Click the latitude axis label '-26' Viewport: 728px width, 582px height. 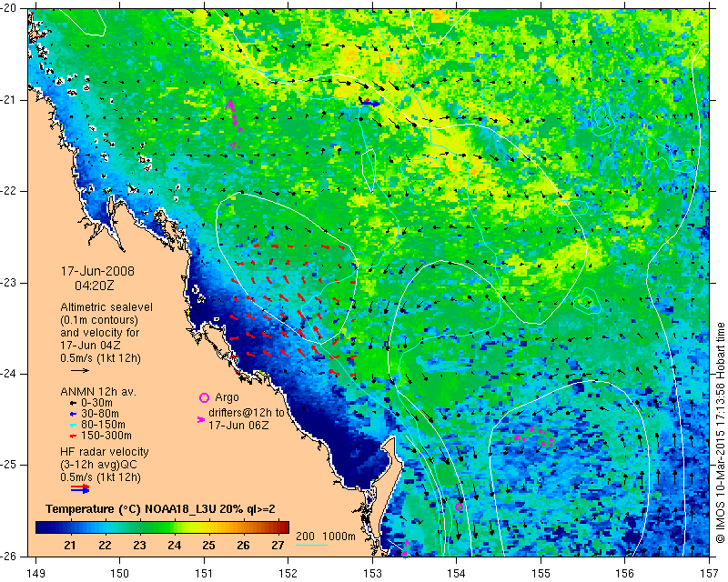point(8,557)
